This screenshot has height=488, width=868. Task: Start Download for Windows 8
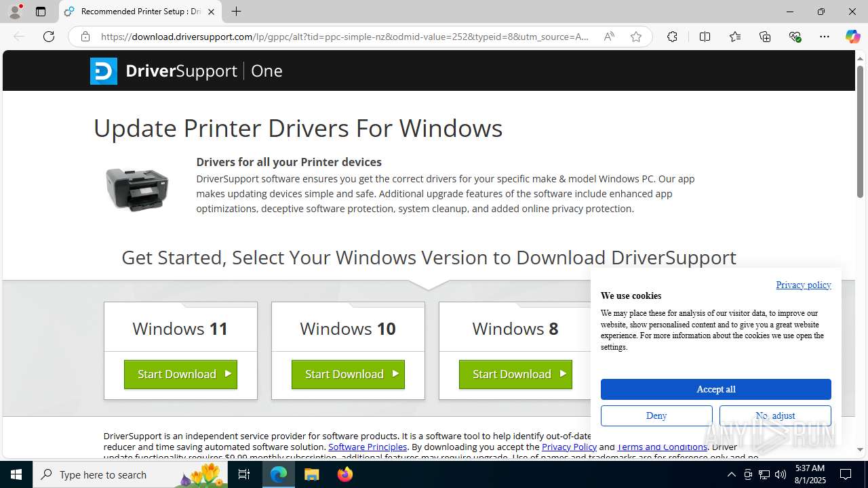pos(515,374)
